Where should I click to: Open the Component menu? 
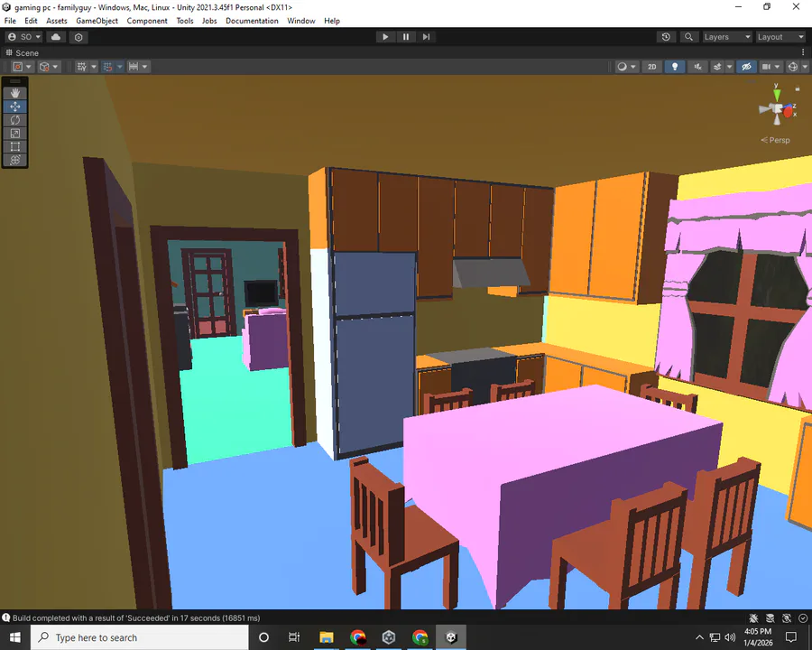147,21
